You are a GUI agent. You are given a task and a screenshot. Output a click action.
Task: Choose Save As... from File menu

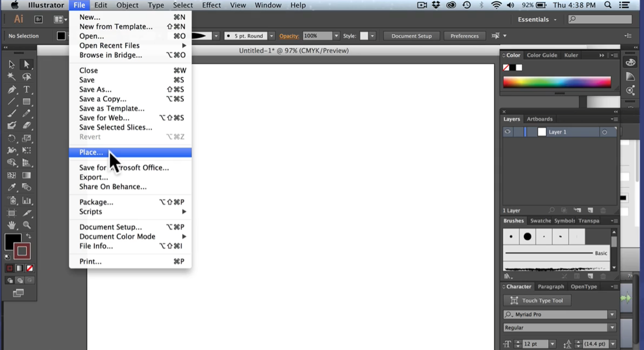tap(130, 89)
